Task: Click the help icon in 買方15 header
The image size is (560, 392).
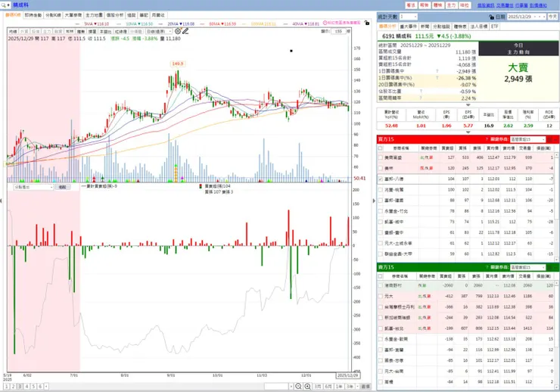Action: [487, 139]
